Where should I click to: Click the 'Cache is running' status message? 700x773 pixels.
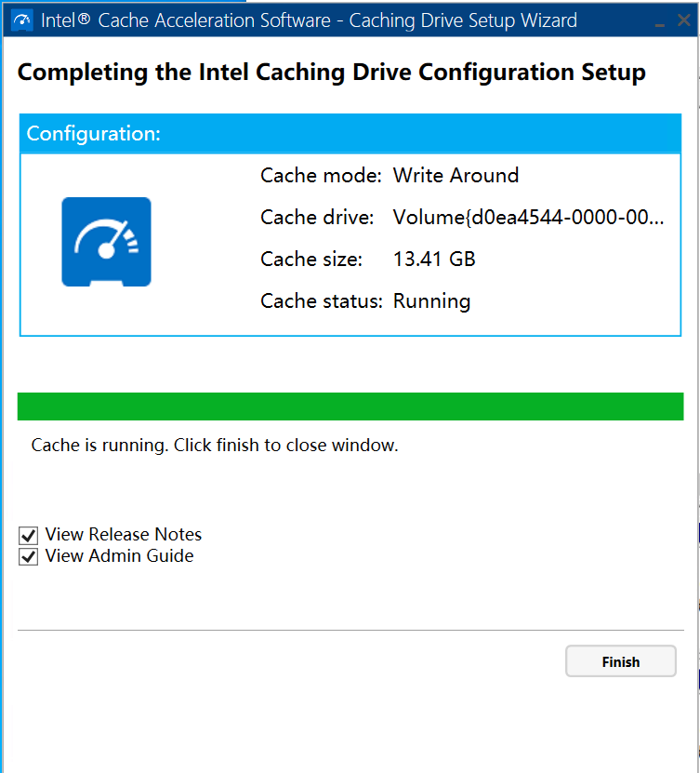215,446
